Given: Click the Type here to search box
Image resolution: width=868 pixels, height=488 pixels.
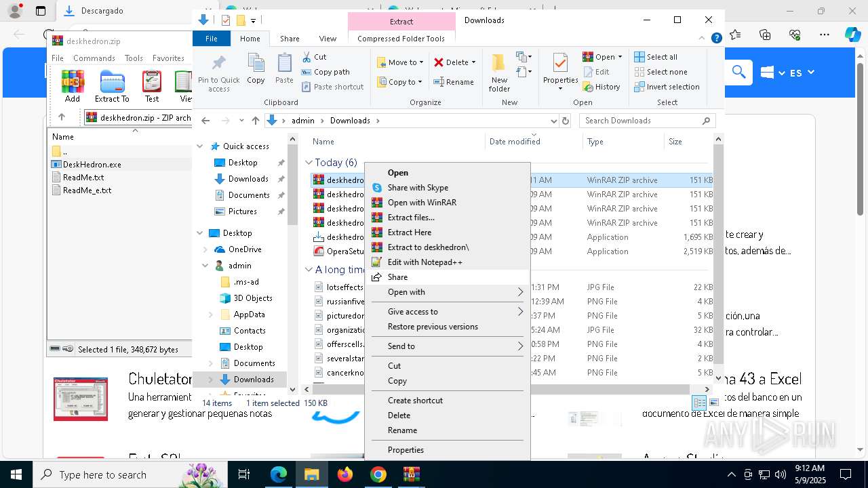Looking at the screenshot, I should click(130, 474).
